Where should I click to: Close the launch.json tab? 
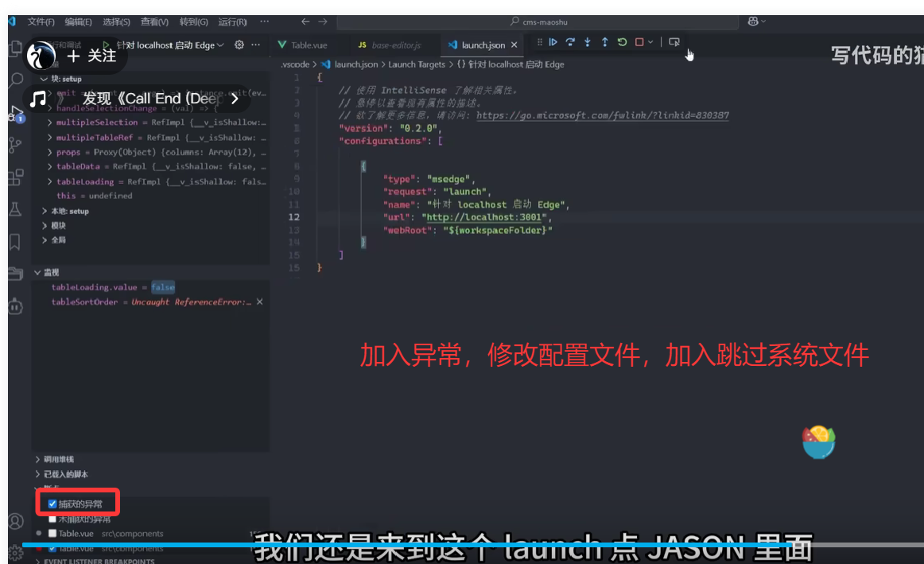514,45
